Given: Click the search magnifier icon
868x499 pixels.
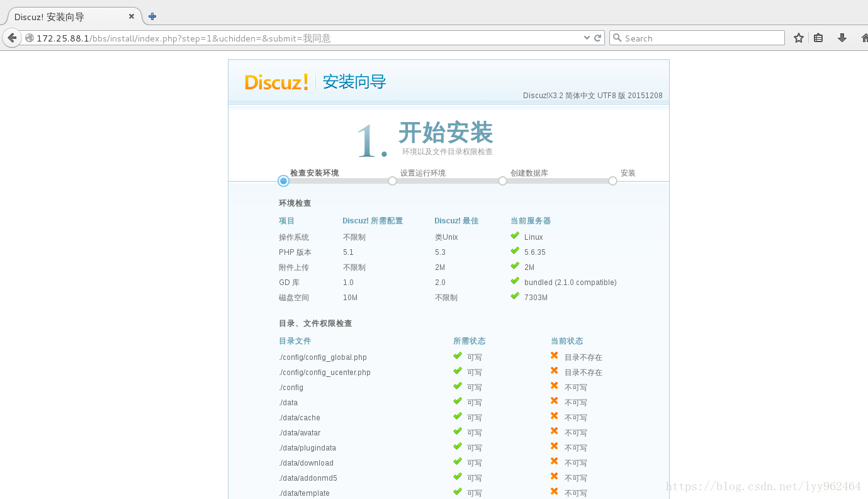Looking at the screenshot, I should (617, 38).
